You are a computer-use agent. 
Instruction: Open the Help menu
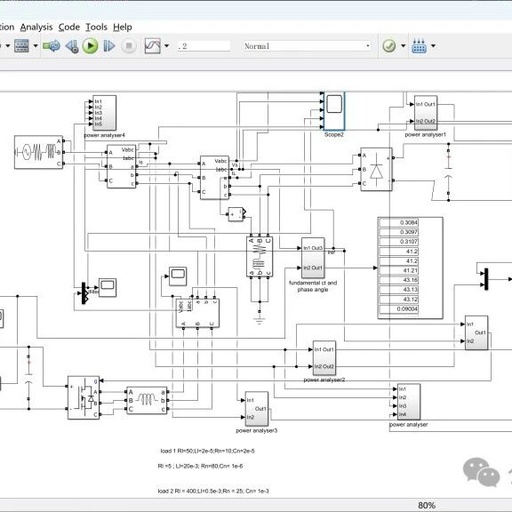pos(122,27)
